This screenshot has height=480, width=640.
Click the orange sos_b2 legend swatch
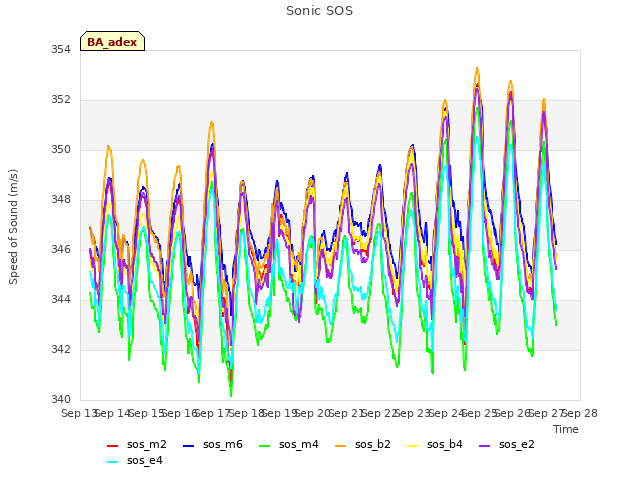(340, 446)
